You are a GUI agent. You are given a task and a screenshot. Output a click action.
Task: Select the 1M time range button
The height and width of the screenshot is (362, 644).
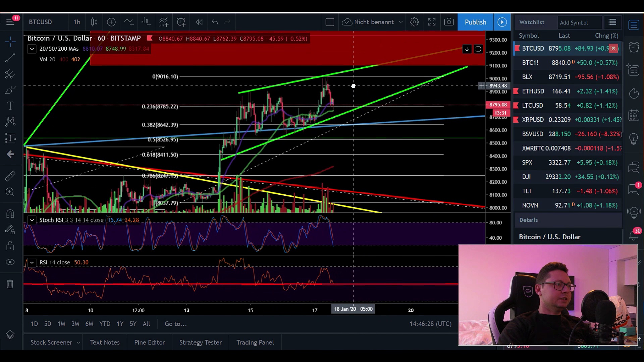[61, 324]
